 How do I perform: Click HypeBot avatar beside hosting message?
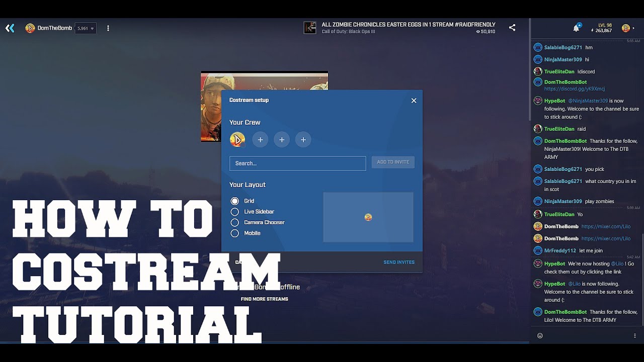click(x=538, y=263)
